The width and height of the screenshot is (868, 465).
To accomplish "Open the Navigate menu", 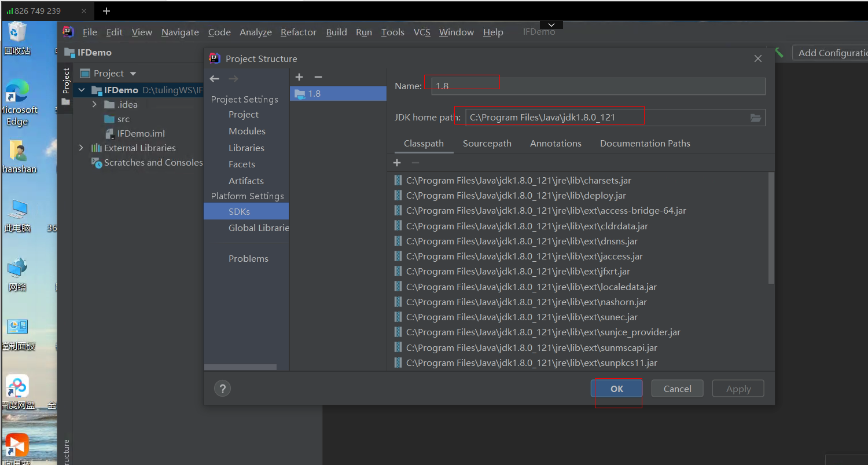I will point(180,32).
